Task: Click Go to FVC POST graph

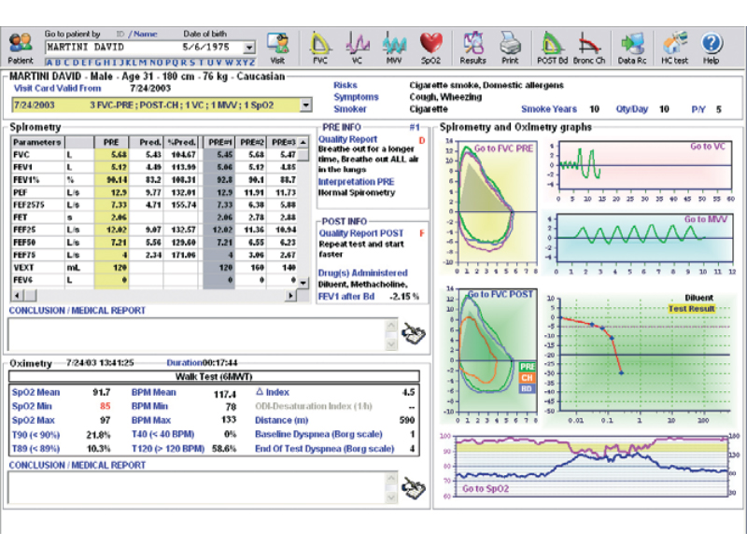Action: (x=500, y=294)
